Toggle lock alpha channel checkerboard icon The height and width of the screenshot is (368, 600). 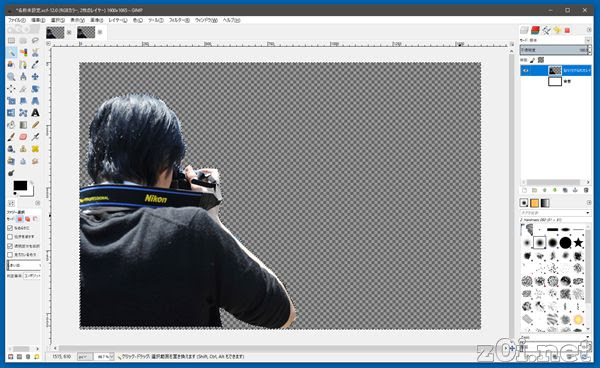tap(541, 60)
